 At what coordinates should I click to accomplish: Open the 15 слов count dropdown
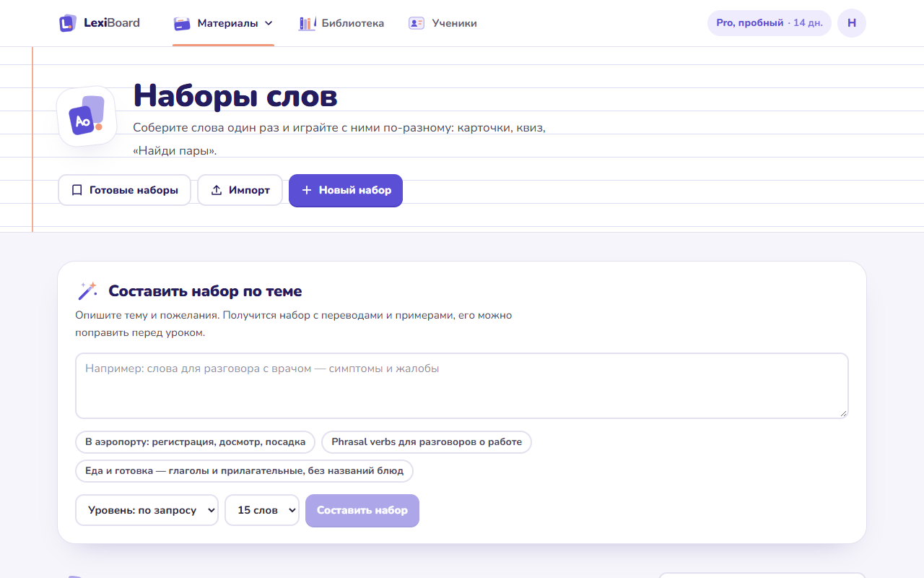coord(262,510)
